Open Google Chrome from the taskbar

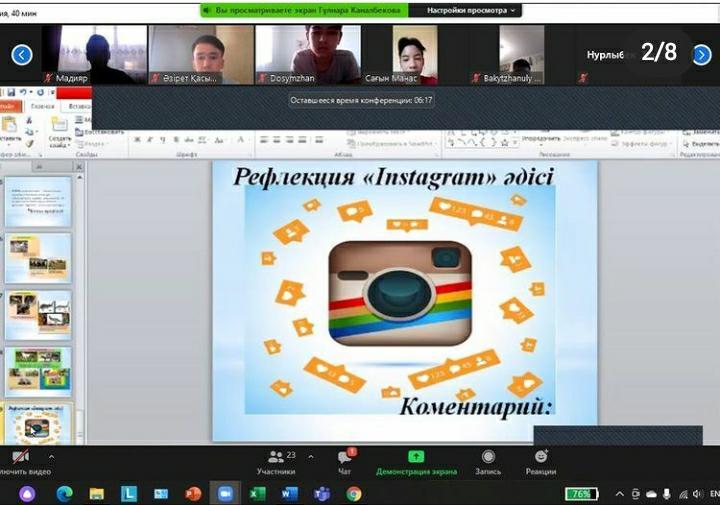click(x=354, y=493)
